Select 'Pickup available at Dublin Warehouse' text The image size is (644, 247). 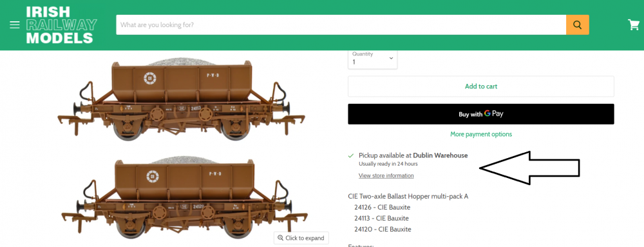coord(413,155)
